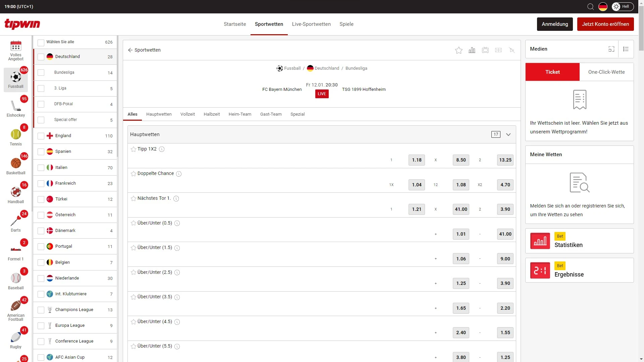Expand the Italien country row
This screenshot has width=644, height=362.
point(75,168)
